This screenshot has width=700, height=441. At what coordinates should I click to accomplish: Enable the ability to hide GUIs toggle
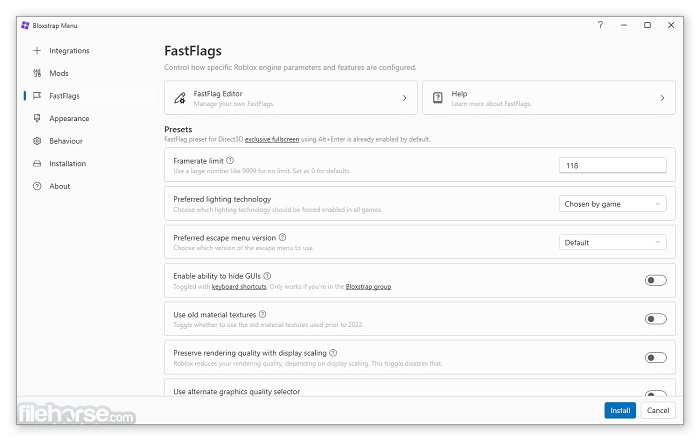click(x=655, y=280)
